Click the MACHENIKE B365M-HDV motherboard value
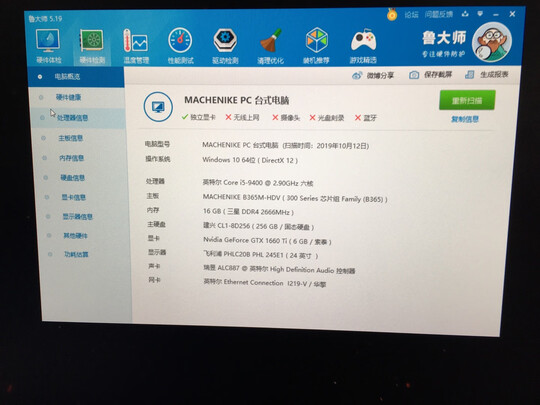The height and width of the screenshot is (405, 540). (295, 198)
